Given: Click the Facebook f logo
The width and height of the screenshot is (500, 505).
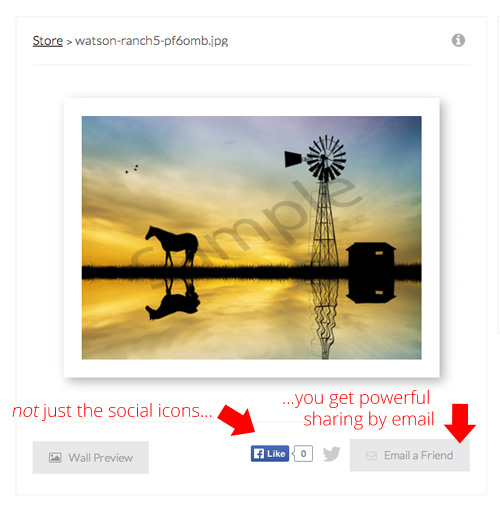Looking at the screenshot, I should (259, 453).
